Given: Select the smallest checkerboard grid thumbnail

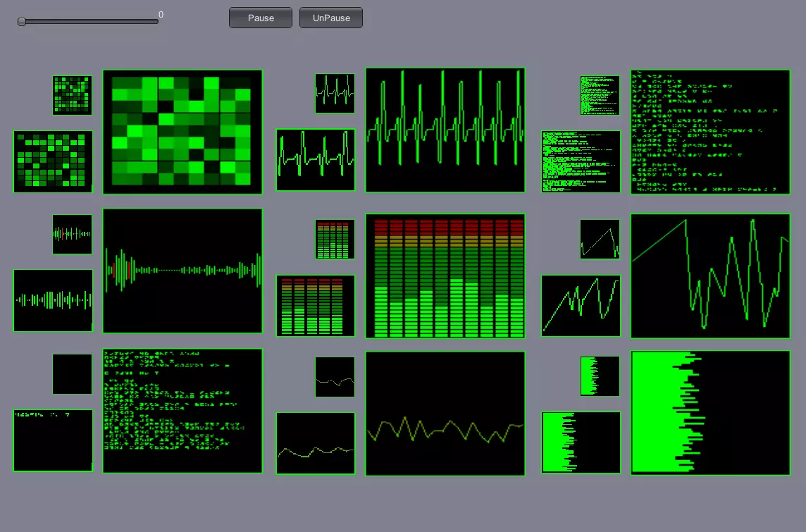Looking at the screenshot, I should click(72, 95).
